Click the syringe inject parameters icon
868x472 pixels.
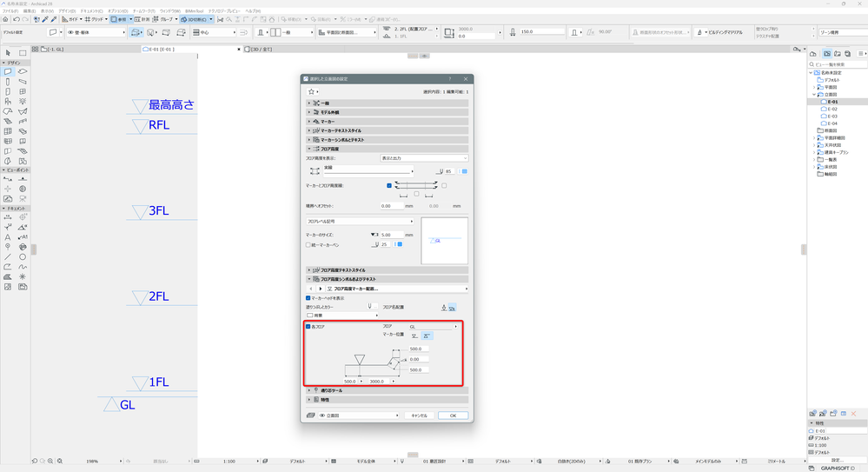(x=54, y=19)
